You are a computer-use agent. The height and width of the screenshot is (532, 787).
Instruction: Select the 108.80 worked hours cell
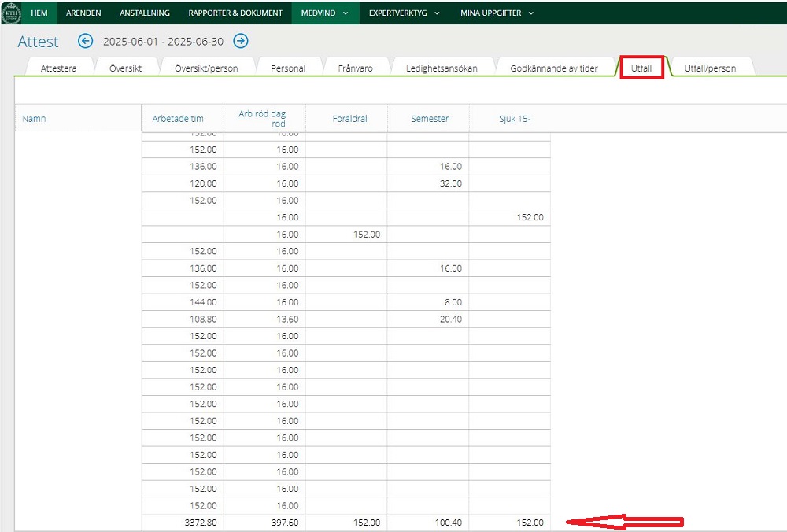183,320
